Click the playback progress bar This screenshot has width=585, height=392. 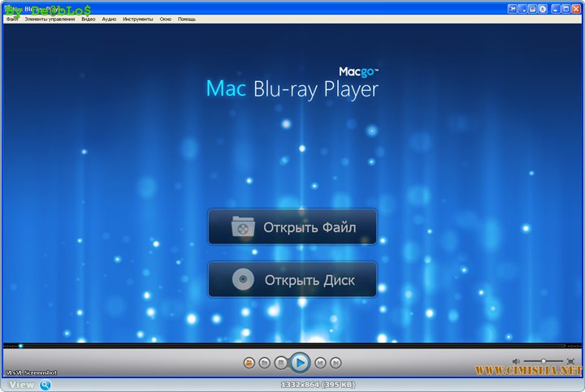[292, 347]
